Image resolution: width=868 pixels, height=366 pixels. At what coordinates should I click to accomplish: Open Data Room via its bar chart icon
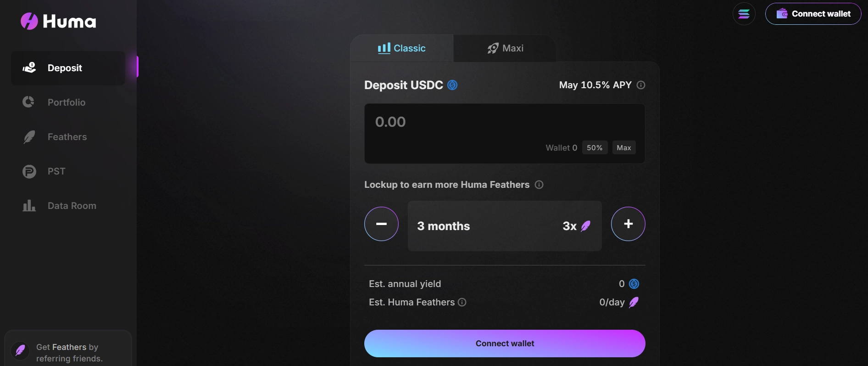point(28,205)
